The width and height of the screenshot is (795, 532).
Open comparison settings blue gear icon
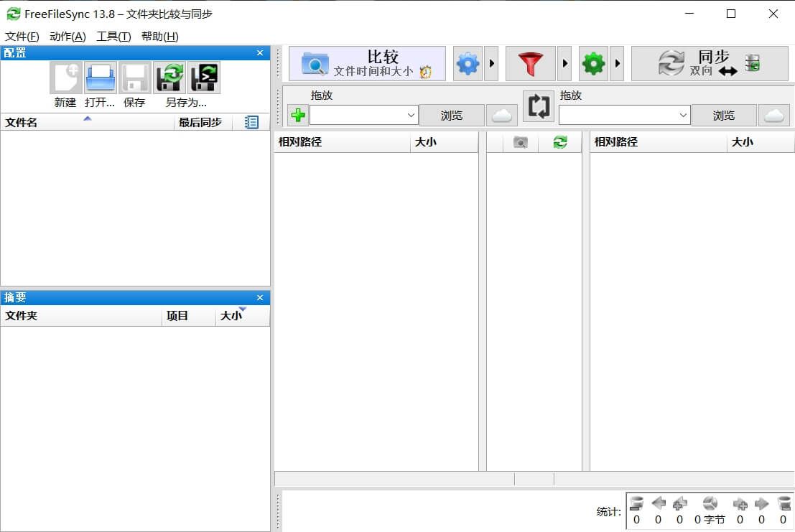[468, 64]
